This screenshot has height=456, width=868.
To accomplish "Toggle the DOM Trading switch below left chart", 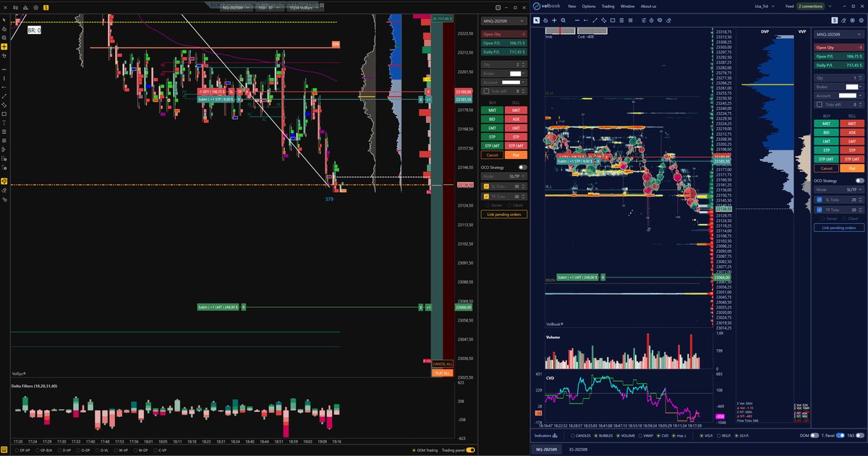I will click(414, 450).
